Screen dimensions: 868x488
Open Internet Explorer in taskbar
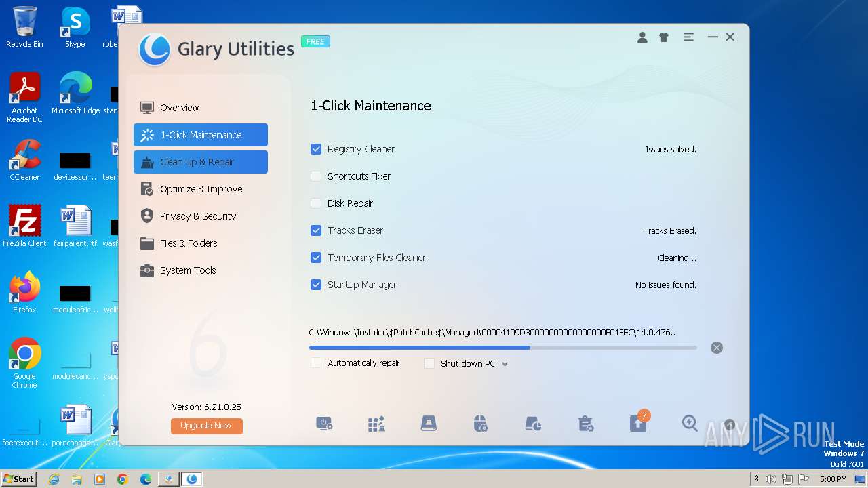click(x=54, y=479)
